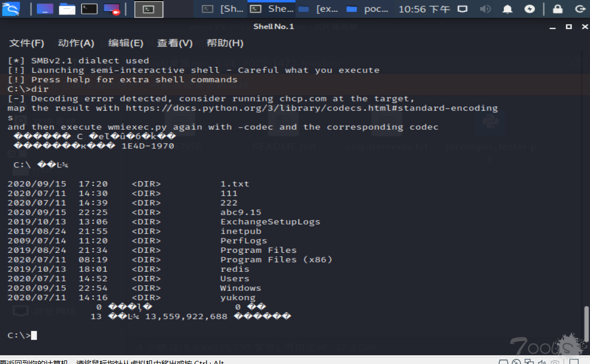Launch the file manager panel icon
The image size is (590, 364).
(67, 9)
